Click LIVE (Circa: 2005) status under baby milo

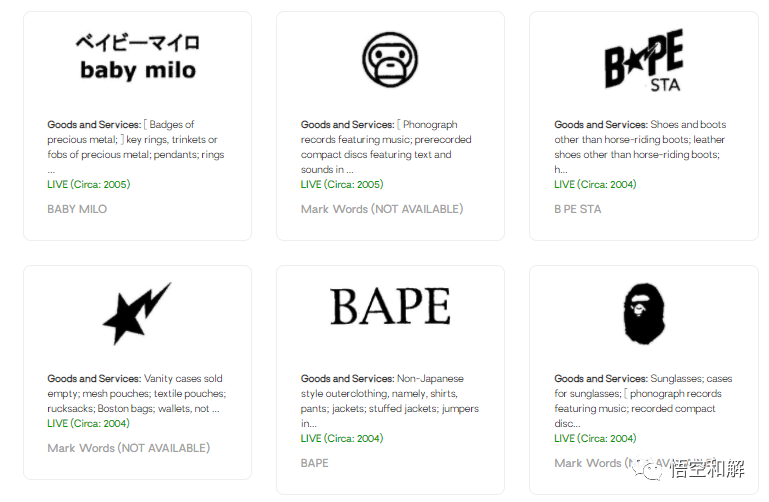coord(89,184)
